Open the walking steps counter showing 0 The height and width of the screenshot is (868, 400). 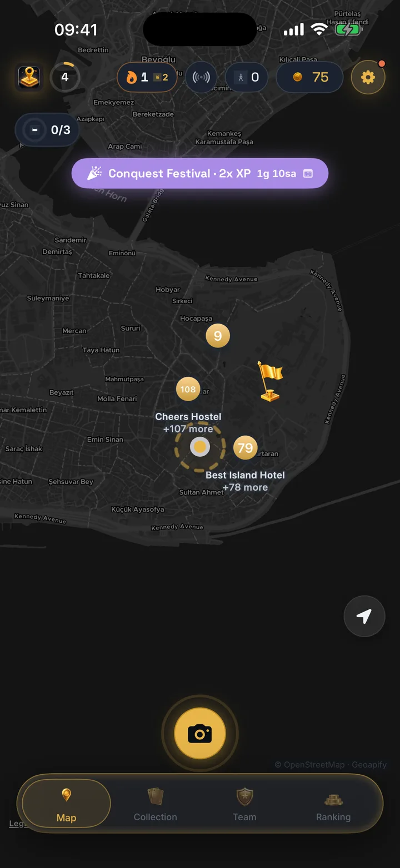coord(247,77)
